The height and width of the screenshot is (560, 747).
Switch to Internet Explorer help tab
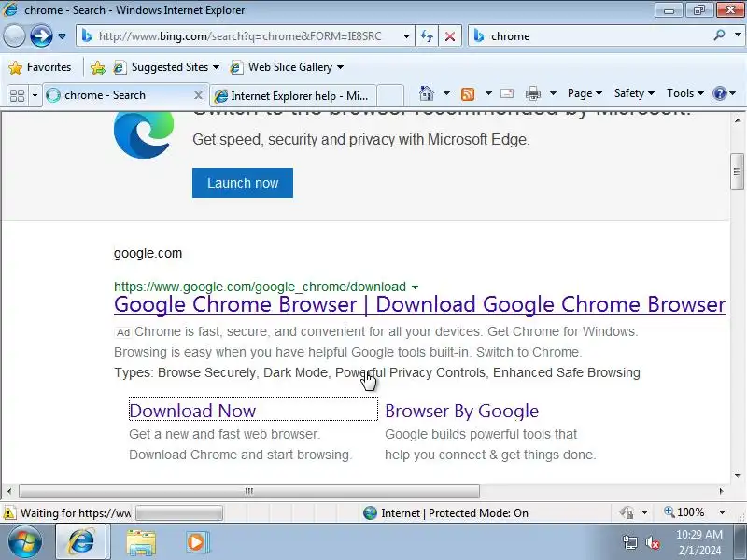point(293,96)
